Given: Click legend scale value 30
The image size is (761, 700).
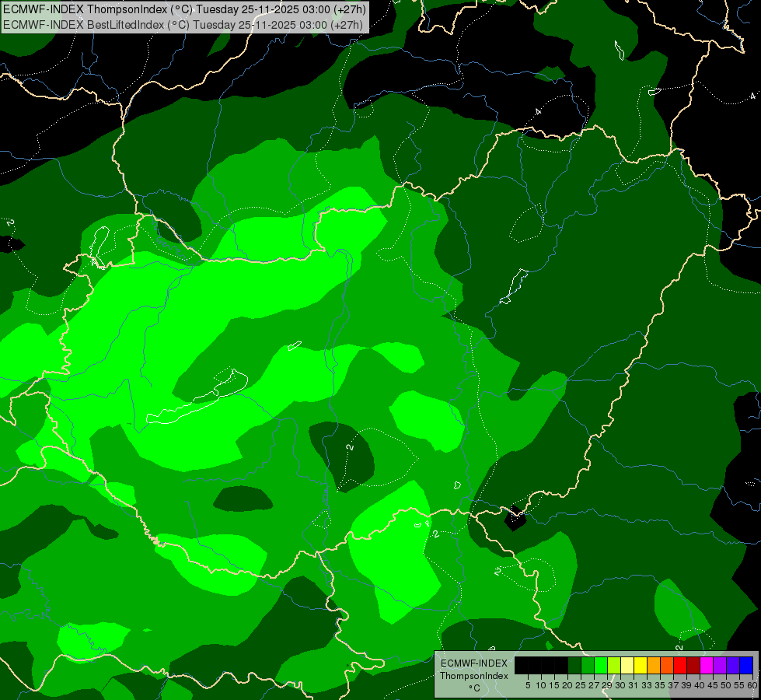Looking at the screenshot, I should click(620, 685).
